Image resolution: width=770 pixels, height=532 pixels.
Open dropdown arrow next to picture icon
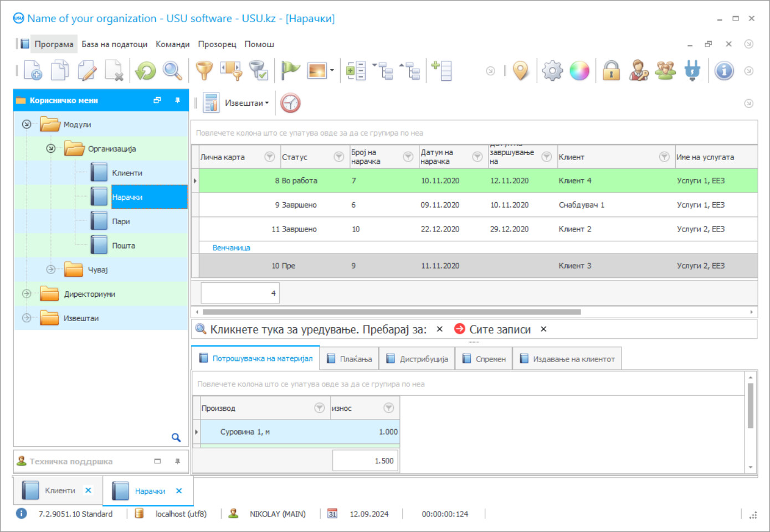coord(332,70)
